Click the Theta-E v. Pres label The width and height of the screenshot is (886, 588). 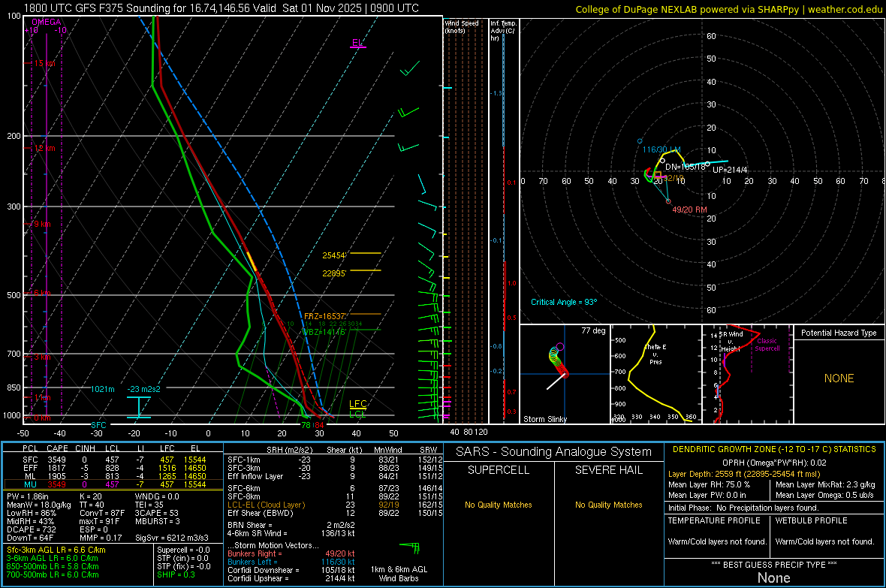[x=655, y=354]
